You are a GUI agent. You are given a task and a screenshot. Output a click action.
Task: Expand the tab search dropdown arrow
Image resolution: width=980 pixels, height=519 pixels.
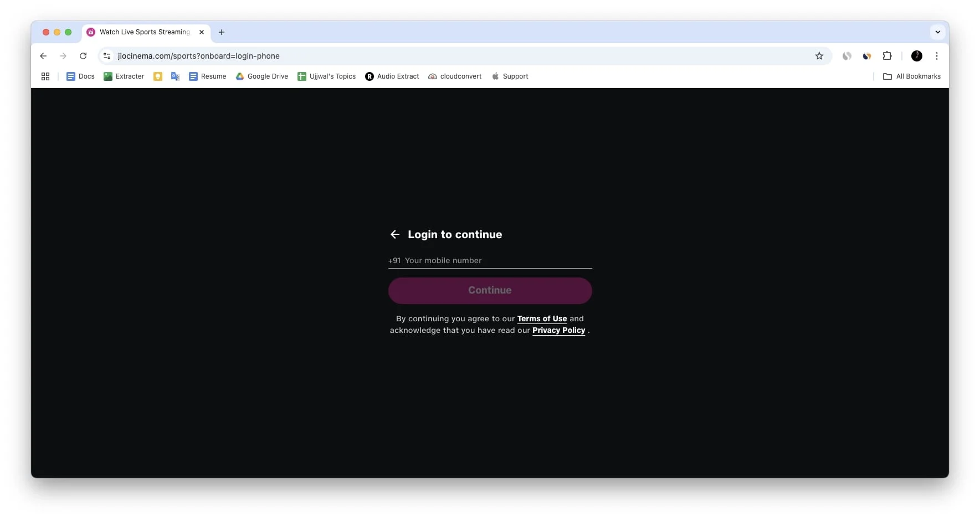coord(937,32)
